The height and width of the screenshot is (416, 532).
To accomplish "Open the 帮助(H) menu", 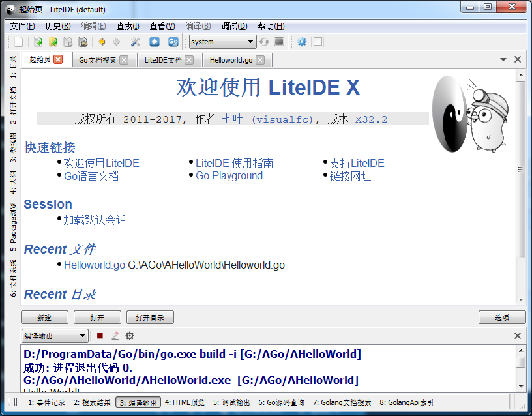I will click(x=271, y=26).
